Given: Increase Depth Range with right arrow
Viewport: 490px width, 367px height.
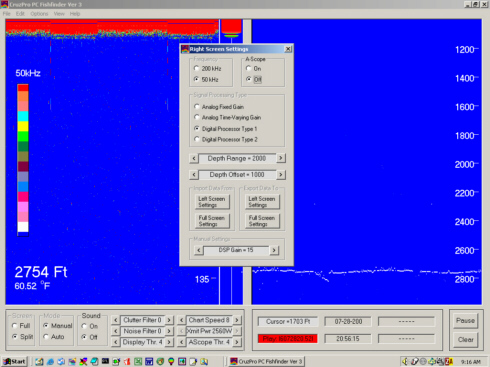Looking at the screenshot, I should coord(281,158).
